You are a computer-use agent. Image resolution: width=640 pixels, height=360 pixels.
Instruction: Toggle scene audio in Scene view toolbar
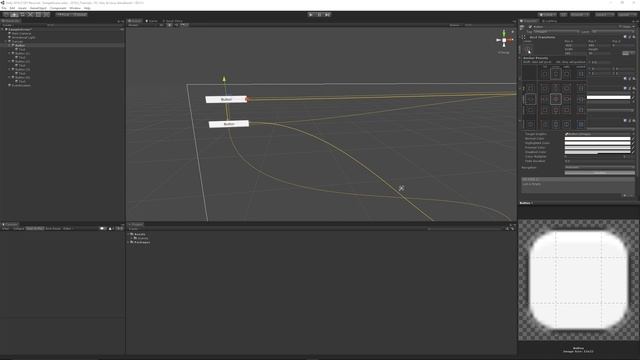coord(176,25)
